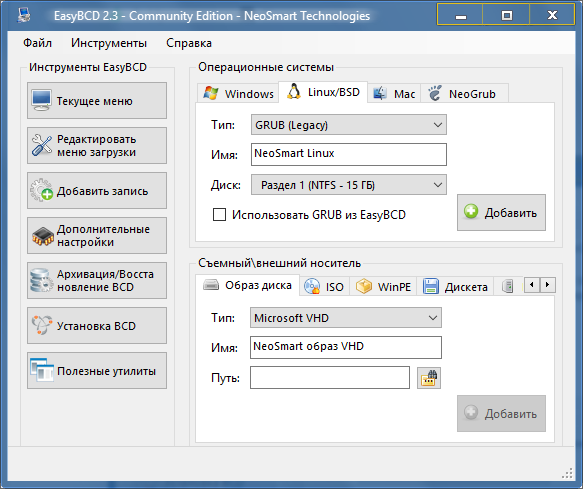The width and height of the screenshot is (583, 489).
Task: Open the Справка menu
Action: 189,43
